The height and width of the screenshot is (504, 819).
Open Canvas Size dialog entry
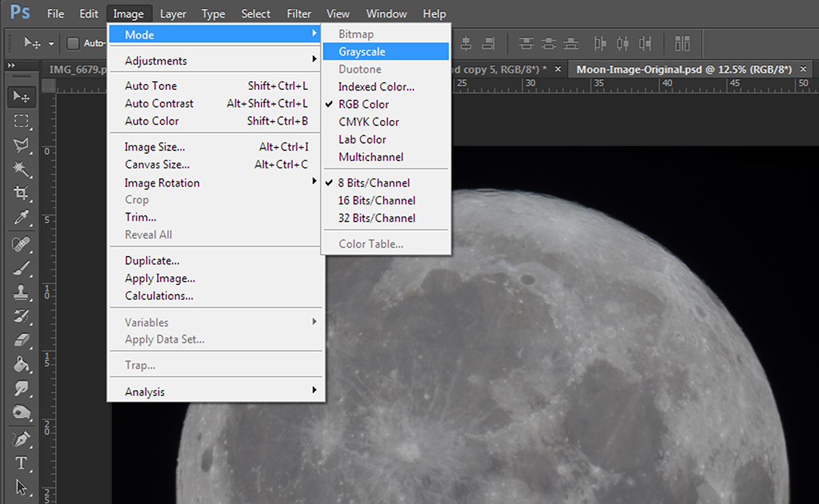click(215, 164)
